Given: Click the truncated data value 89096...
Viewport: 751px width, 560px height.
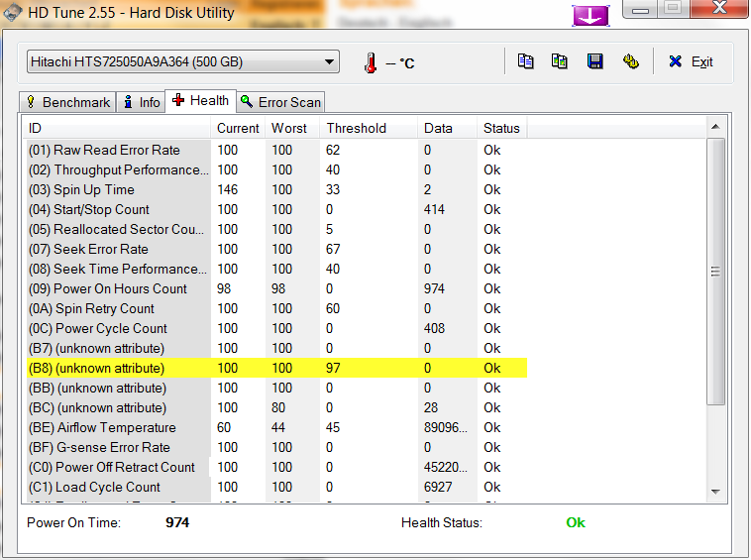Looking at the screenshot, I should [x=446, y=427].
